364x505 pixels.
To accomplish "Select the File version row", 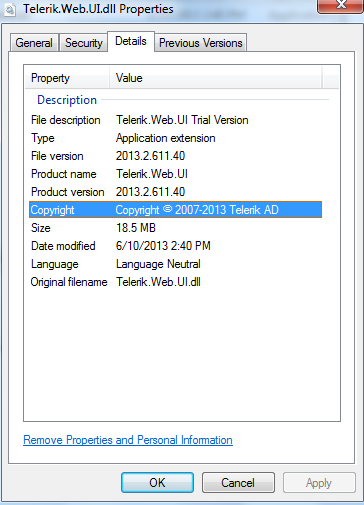I will click(x=175, y=156).
